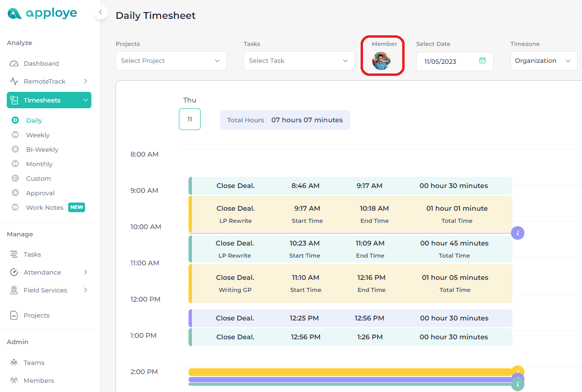Open the Select Project dropdown

pyautogui.click(x=171, y=60)
